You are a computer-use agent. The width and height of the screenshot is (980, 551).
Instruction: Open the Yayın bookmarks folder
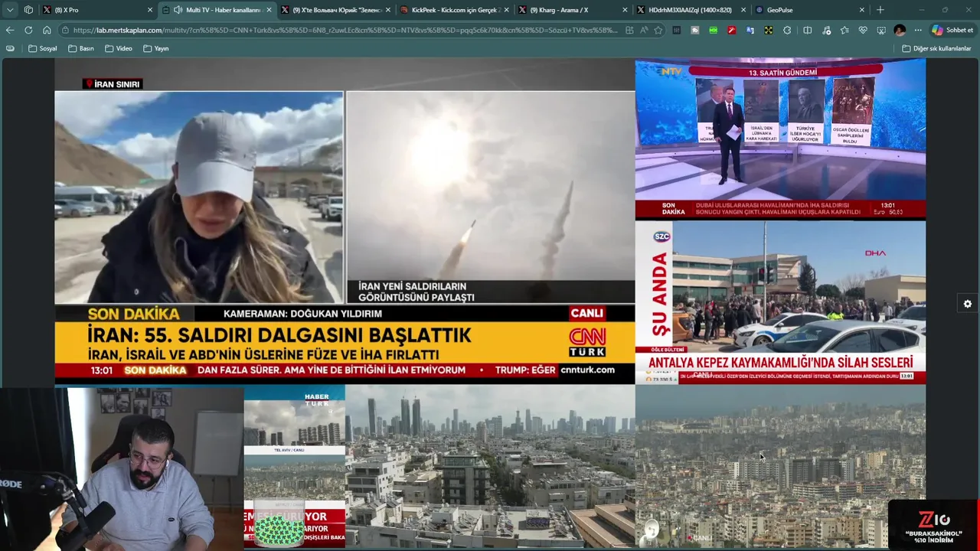(x=155, y=48)
